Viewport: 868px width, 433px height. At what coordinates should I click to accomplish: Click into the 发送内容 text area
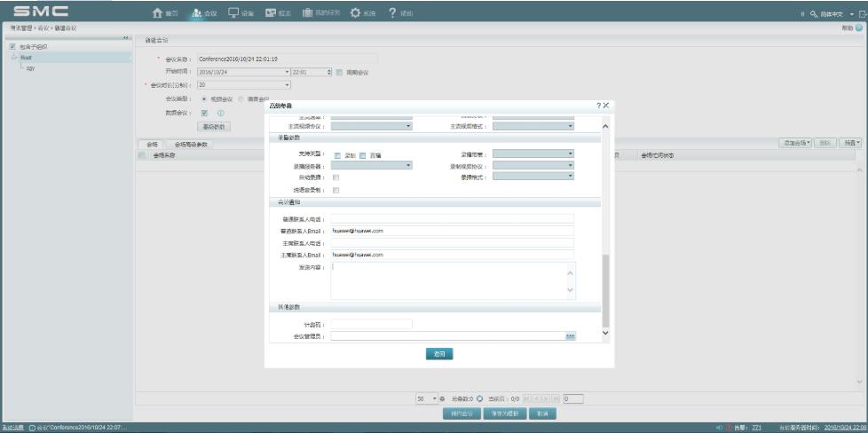tap(448, 280)
